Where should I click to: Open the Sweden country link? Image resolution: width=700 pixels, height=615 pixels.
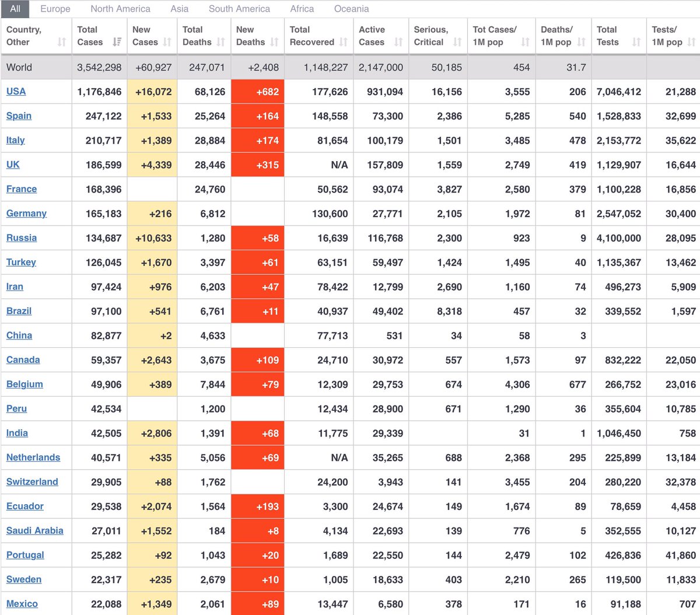pos(24,580)
